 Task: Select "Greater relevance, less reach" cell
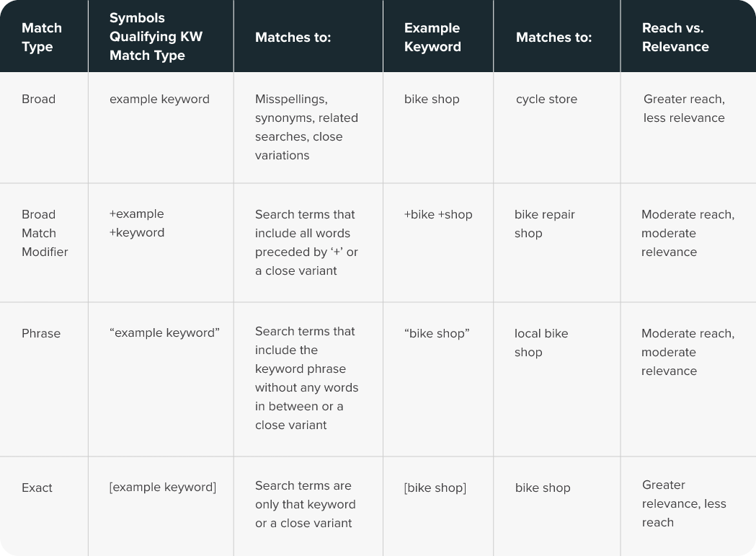point(684,503)
